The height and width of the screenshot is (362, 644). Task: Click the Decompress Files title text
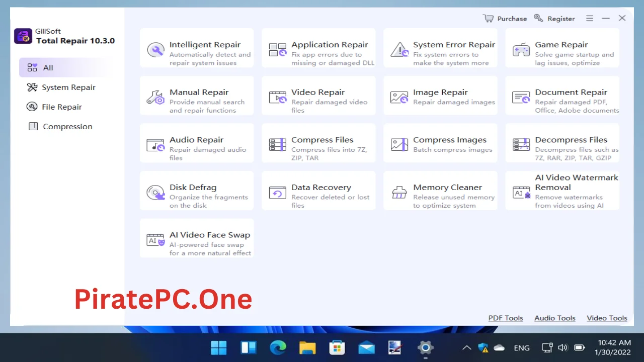point(571,140)
